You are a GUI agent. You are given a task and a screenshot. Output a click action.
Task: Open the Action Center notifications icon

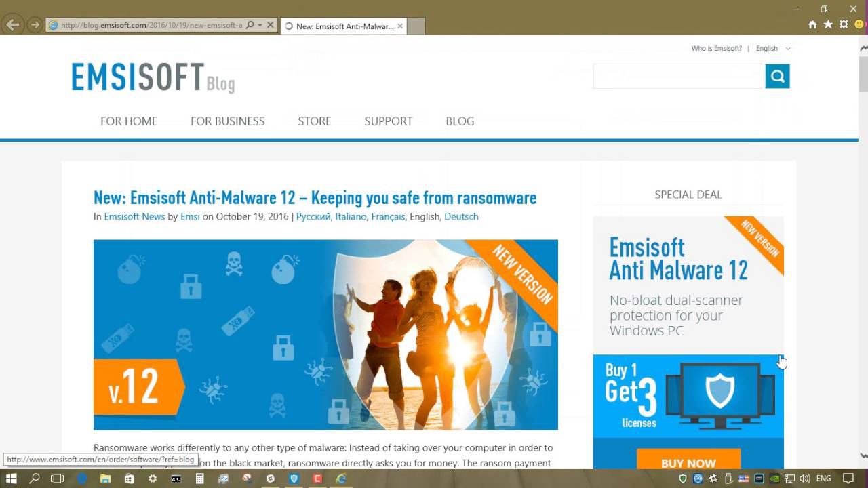pos(848,479)
